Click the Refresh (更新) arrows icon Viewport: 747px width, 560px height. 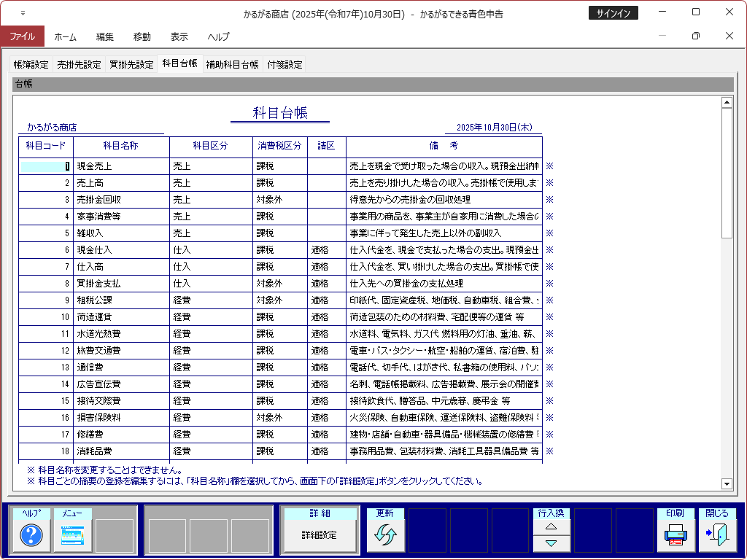click(x=384, y=536)
